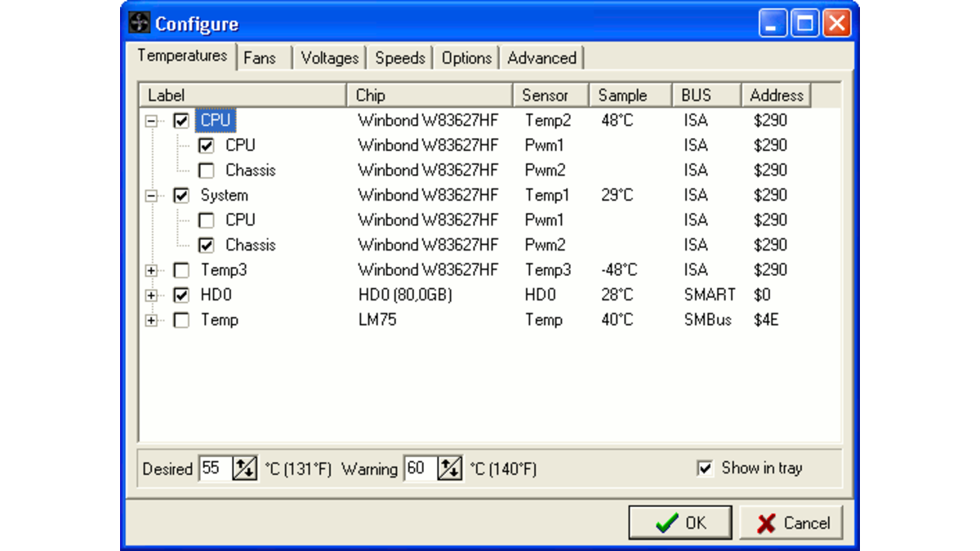Viewport: 980px width, 551px height.
Task: Select the LM75 Temp row label
Action: pos(220,320)
